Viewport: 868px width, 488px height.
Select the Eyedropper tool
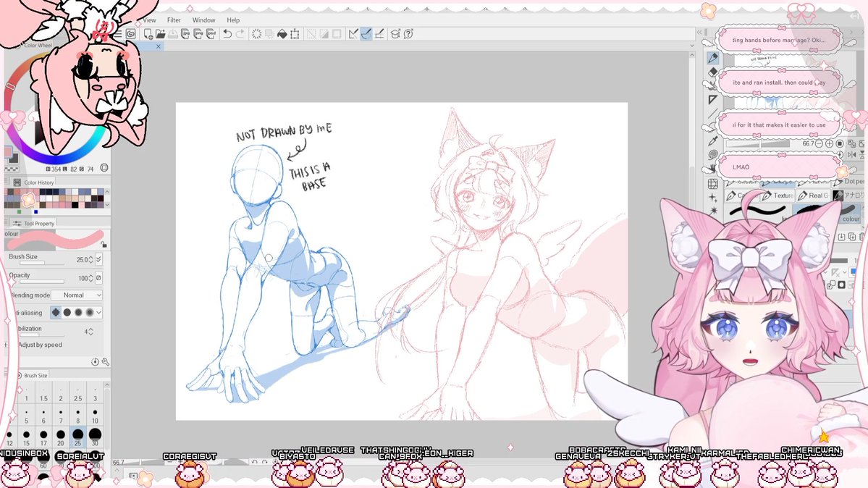pyautogui.click(x=712, y=141)
